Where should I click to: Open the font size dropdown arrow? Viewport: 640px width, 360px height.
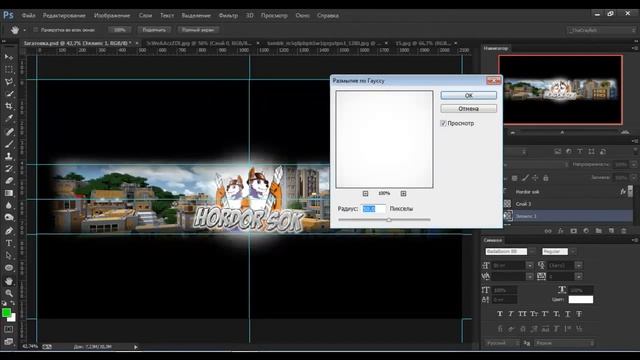529,265
